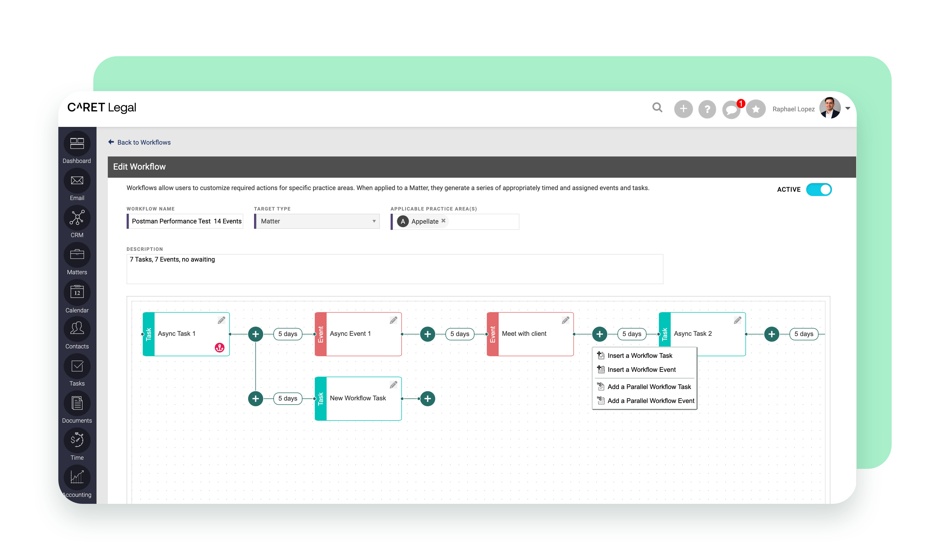Click plus node after Meet with client
Screen dimensions: 950x560
coord(599,334)
